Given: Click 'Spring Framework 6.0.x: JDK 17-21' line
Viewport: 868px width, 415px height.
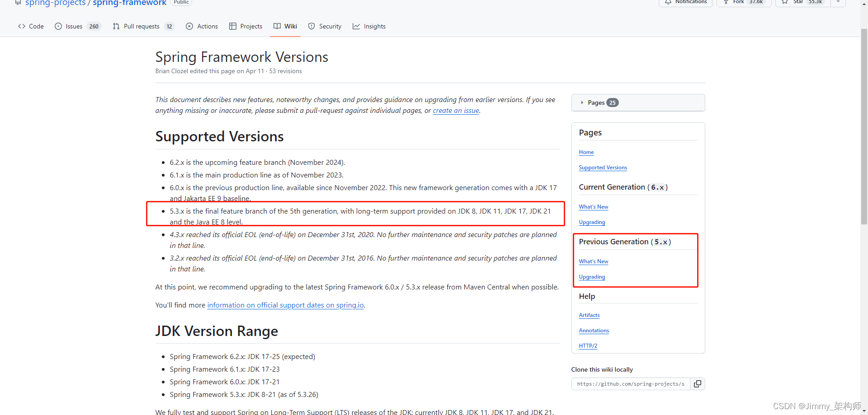Looking at the screenshot, I should (225, 382).
